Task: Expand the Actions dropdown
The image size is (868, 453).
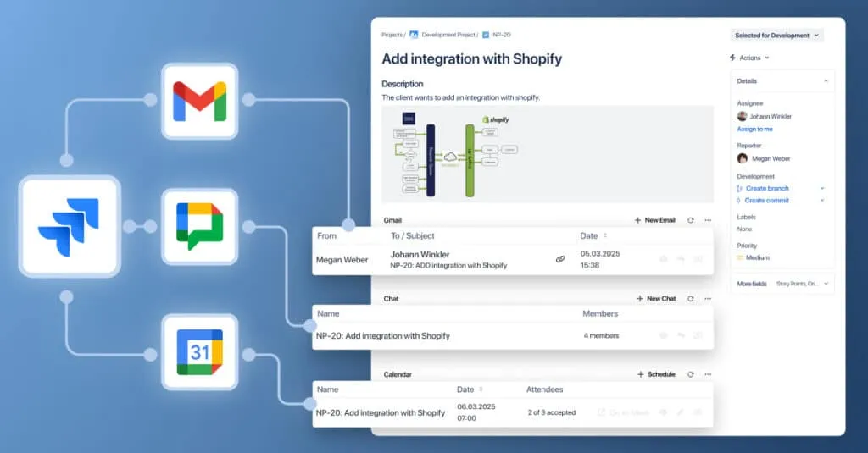Action: (766, 58)
